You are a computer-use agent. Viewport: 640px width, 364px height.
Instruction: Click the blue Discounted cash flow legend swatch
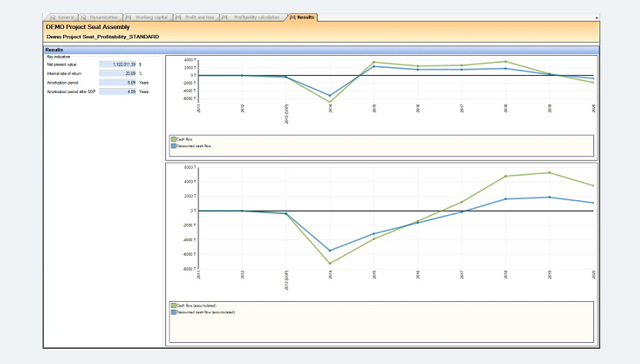[x=173, y=146]
